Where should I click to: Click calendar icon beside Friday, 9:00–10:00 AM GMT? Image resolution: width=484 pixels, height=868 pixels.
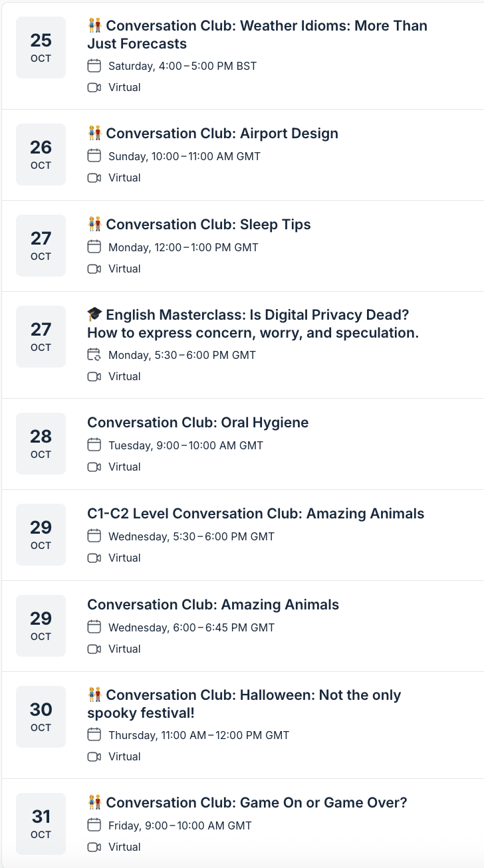point(94,825)
